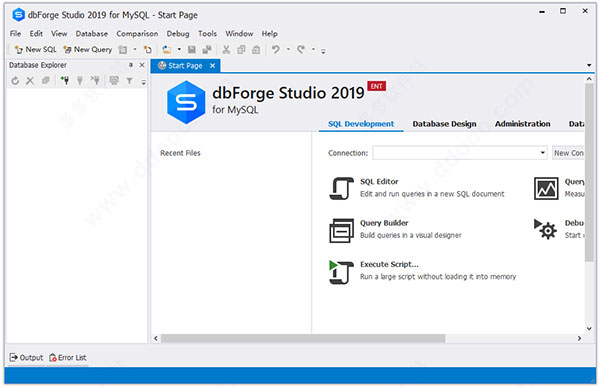Click the Save floppy disk icon
Viewport: 600px width, 387px height.
[192, 49]
